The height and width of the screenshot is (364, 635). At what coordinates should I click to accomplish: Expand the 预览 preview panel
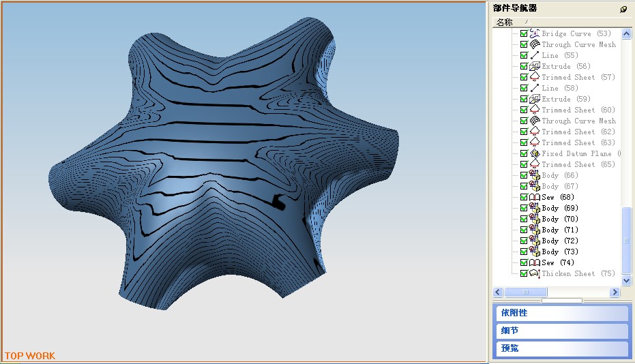point(562,348)
